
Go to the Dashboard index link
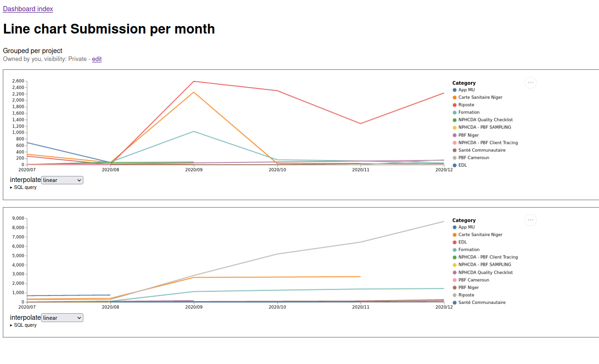pos(28,9)
